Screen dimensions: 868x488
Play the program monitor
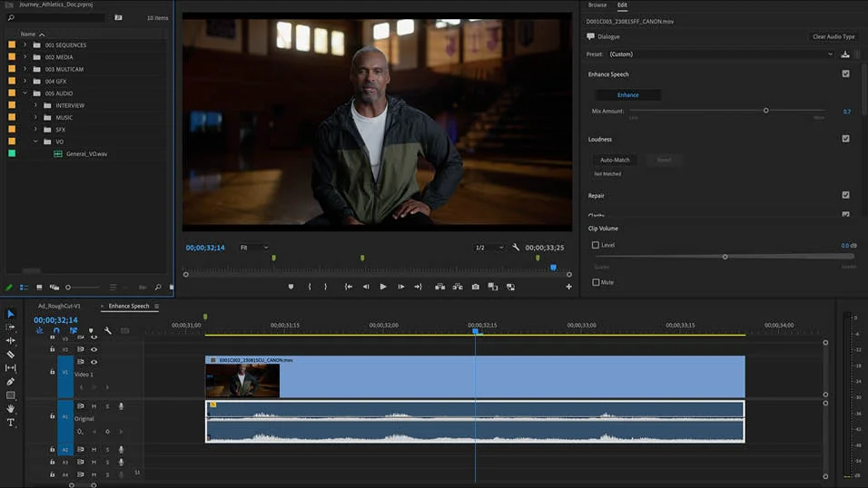[383, 287]
